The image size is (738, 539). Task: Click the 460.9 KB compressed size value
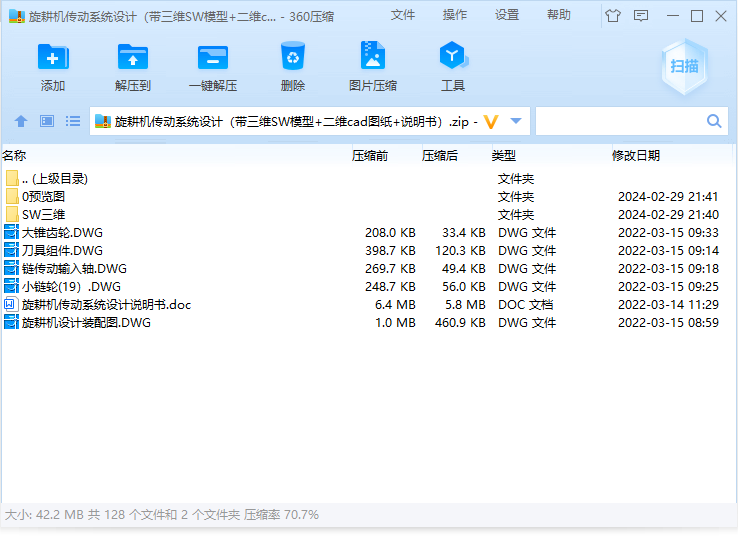[x=460, y=322]
